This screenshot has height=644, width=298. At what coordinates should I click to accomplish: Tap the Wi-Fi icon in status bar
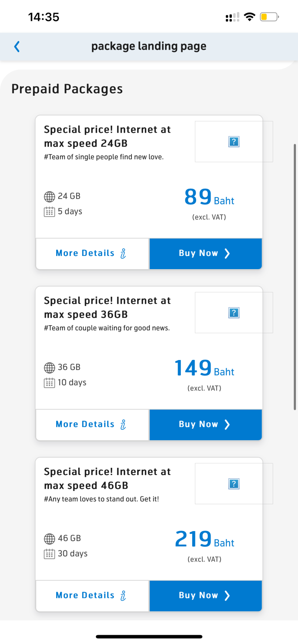249,17
